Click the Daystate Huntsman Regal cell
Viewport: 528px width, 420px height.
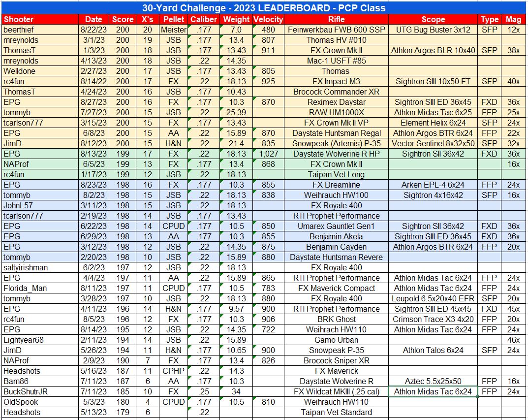coord(336,133)
